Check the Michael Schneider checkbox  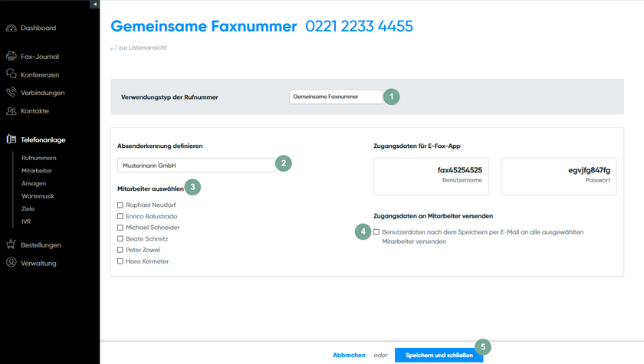click(x=120, y=228)
